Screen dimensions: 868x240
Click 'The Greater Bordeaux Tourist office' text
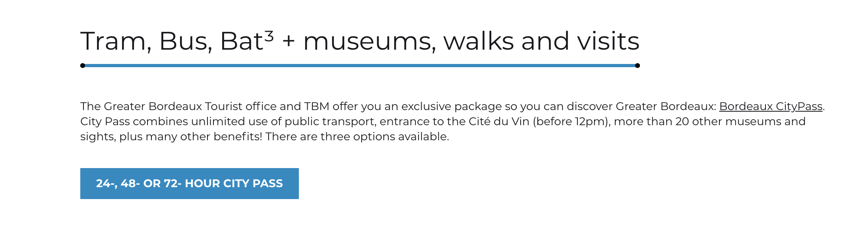click(178, 106)
